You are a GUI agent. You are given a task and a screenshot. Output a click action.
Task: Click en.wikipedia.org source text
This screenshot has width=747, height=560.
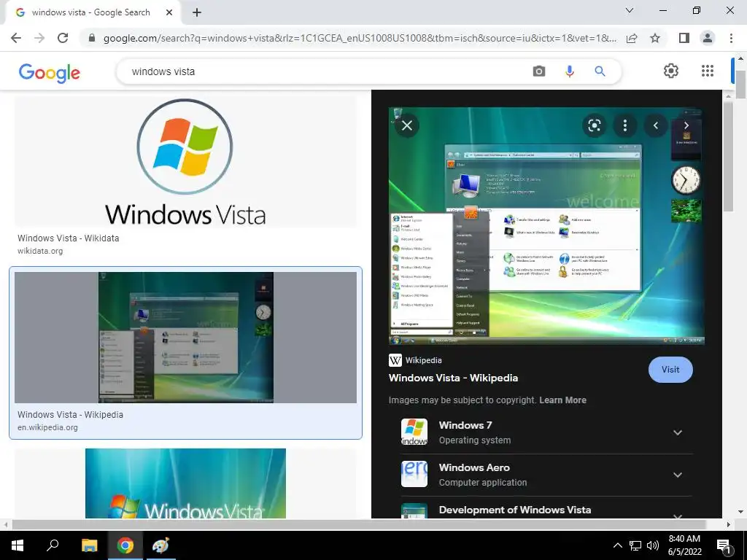click(47, 427)
